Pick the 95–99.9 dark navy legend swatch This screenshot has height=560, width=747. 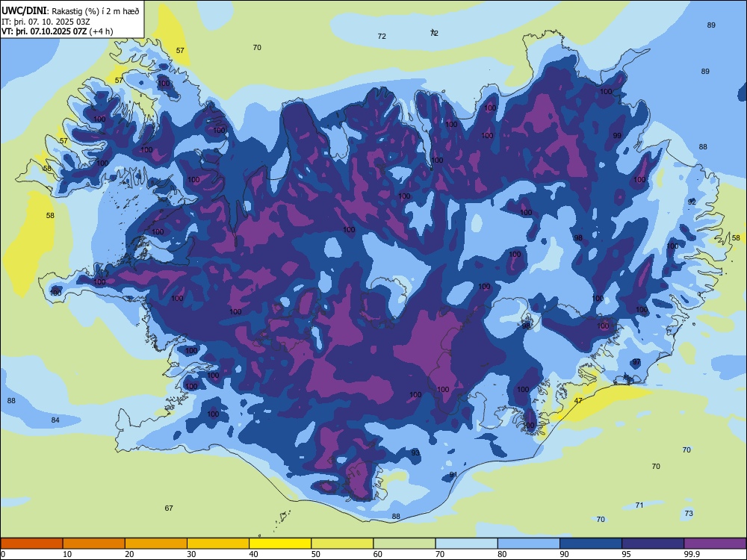point(653,544)
